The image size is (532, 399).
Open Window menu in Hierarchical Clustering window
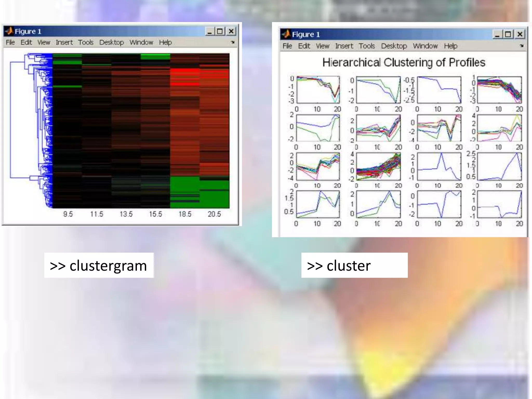425,46
